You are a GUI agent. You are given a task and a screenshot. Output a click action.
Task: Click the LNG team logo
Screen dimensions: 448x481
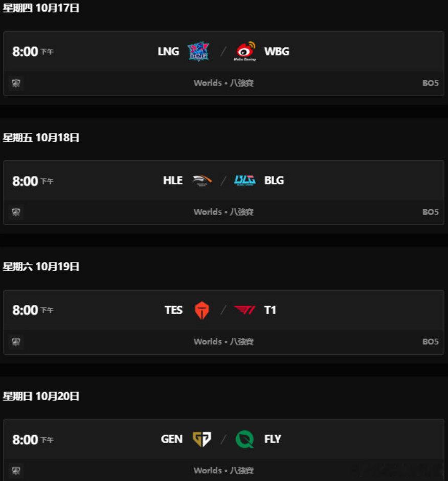point(198,51)
